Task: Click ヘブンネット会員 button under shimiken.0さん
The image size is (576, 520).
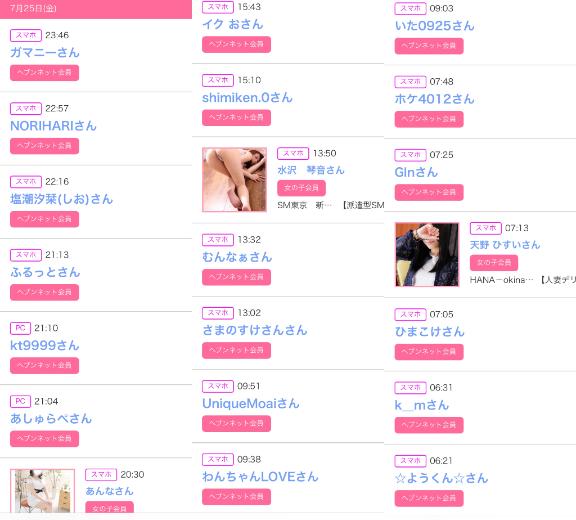Action: pos(237,118)
